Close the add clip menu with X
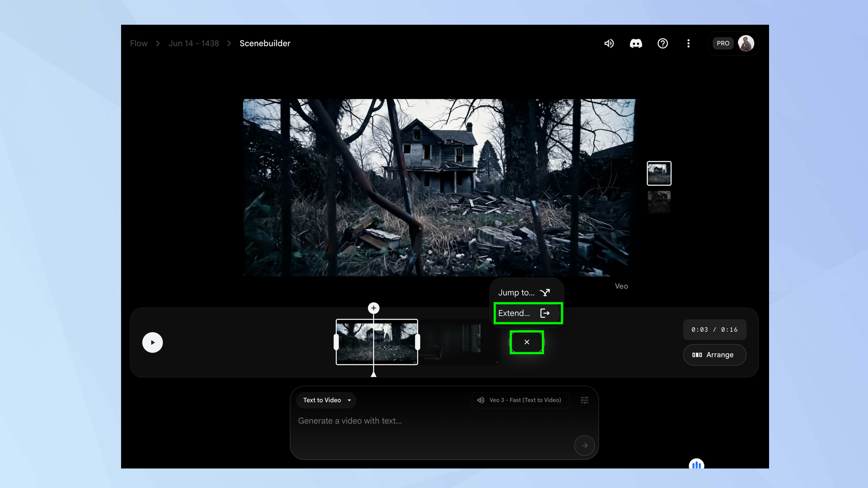This screenshot has width=868, height=488. tap(526, 342)
